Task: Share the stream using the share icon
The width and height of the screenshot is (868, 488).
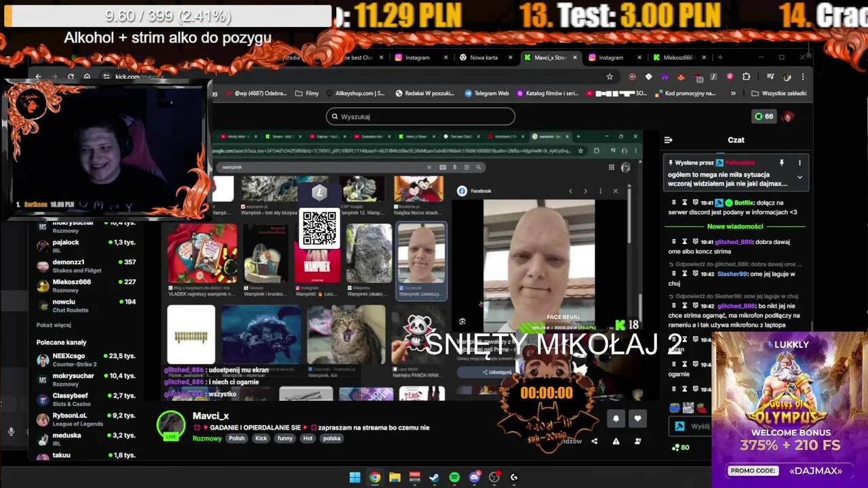Action: 595,441
